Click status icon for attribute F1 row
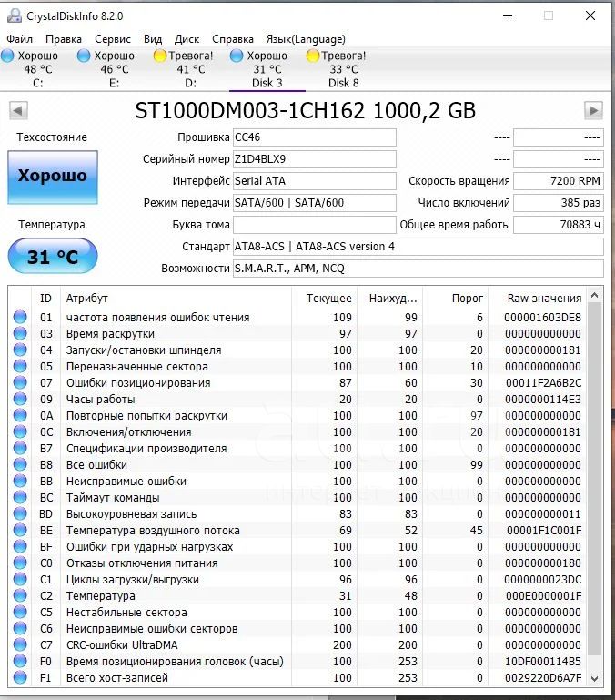 click(20, 677)
